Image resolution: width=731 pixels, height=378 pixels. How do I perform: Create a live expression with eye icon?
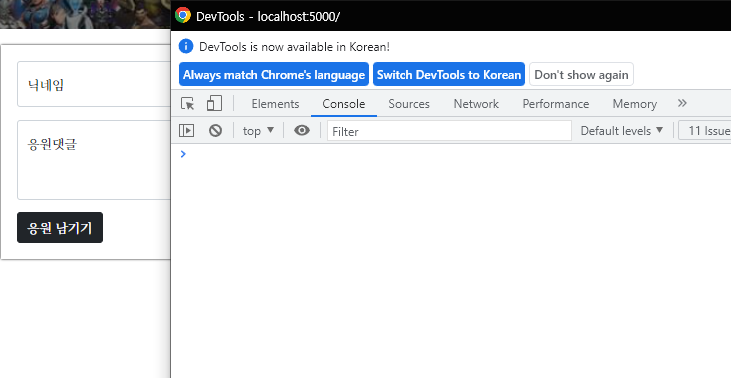pos(302,131)
